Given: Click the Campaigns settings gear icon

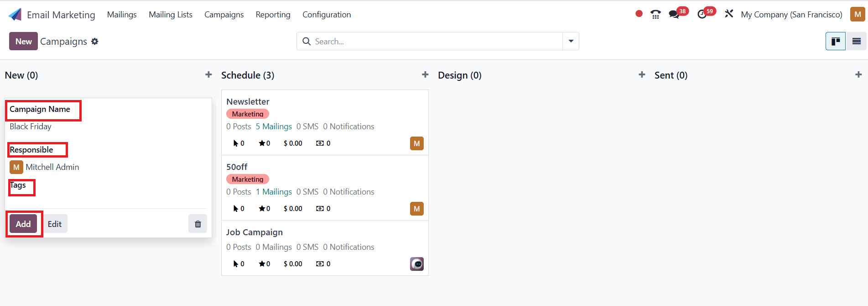Looking at the screenshot, I should tap(95, 42).
